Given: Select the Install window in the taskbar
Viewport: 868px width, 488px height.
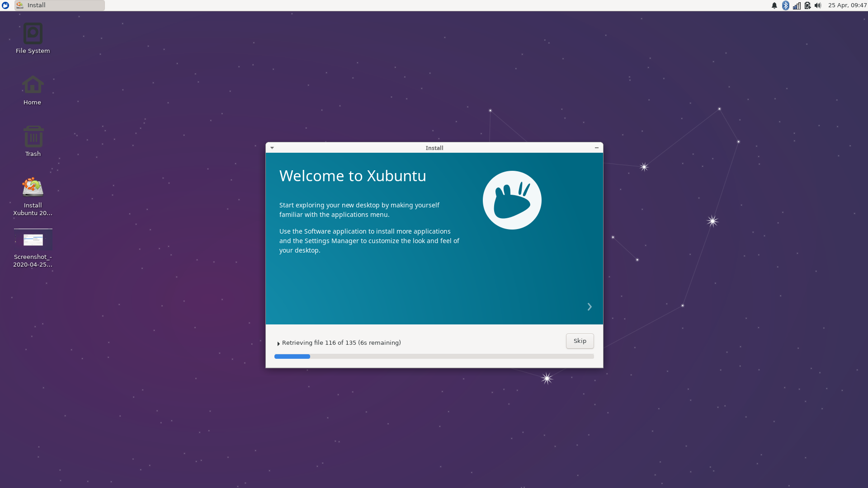Looking at the screenshot, I should (x=59, y=5).
